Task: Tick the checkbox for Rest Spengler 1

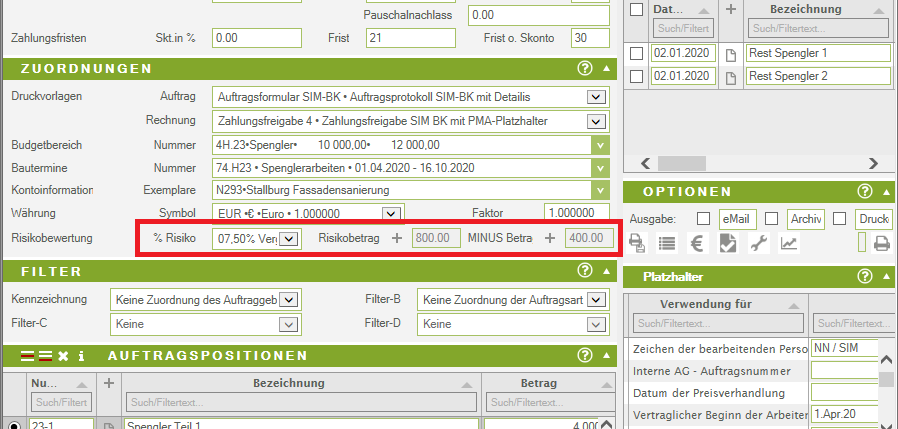Action: tap(636, 53)
